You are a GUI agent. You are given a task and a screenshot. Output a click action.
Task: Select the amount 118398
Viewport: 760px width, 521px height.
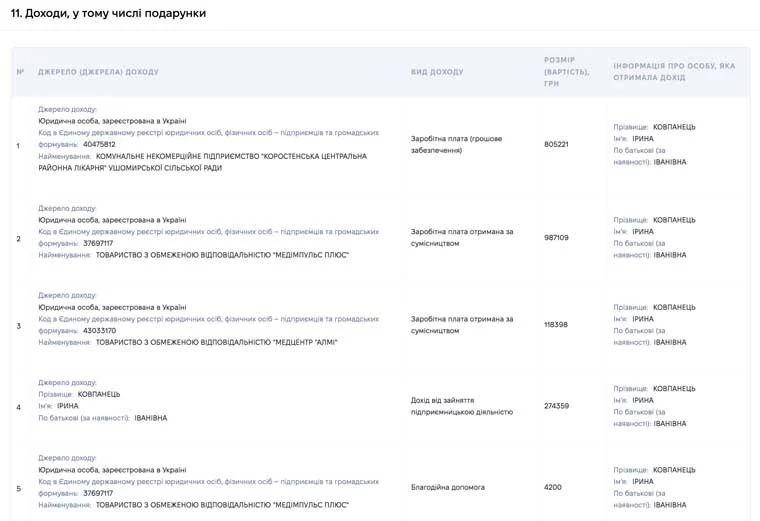point(556,325)
